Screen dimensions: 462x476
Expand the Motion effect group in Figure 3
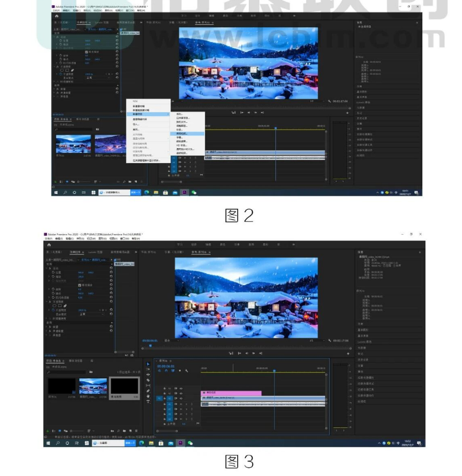(47, 269)
